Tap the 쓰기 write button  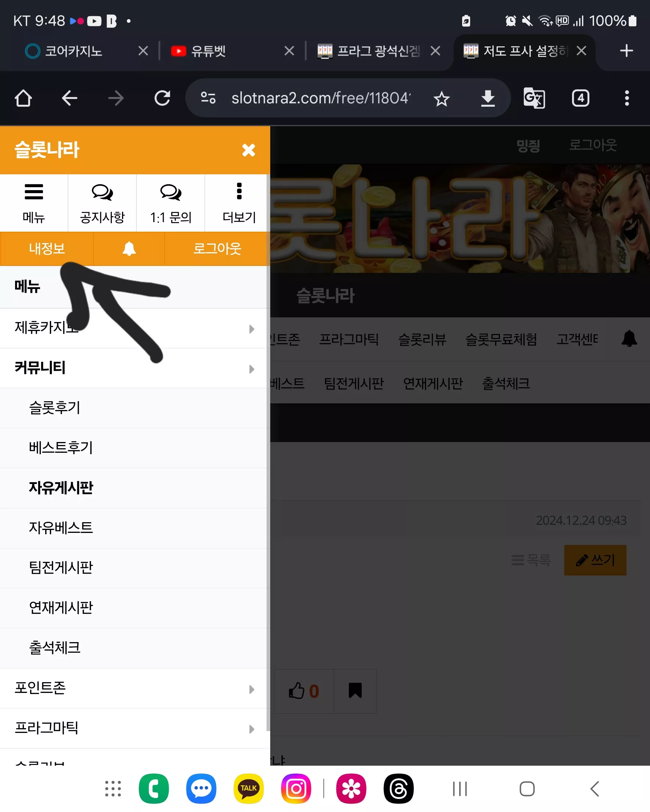[x=595, y=560]
